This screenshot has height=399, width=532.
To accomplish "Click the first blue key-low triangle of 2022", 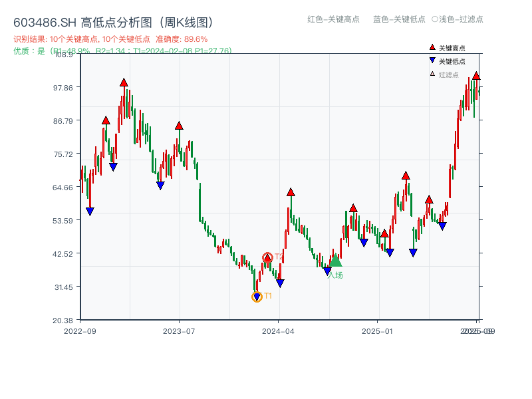I will pyautogui.click(x=89, y=211).
